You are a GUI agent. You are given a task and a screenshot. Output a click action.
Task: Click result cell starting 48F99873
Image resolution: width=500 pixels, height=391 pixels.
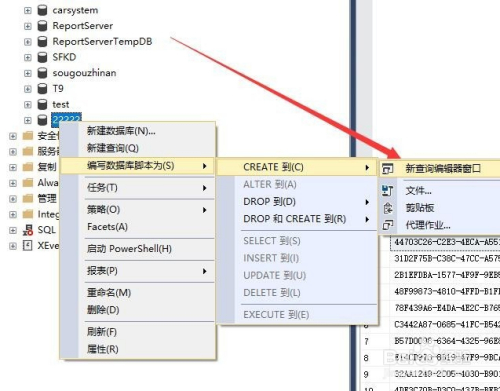point(445,291)
